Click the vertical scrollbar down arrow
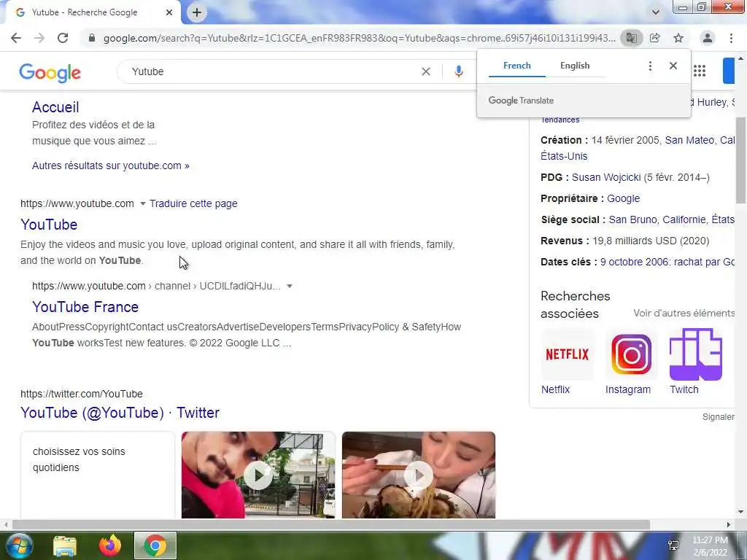Screen dimensions: 747x560 [741, 513]
